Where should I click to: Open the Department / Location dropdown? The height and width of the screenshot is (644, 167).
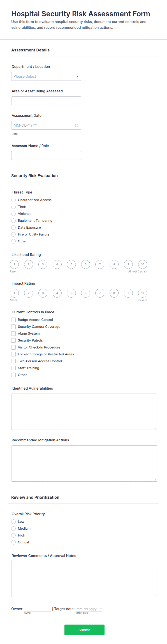[46, 76]
